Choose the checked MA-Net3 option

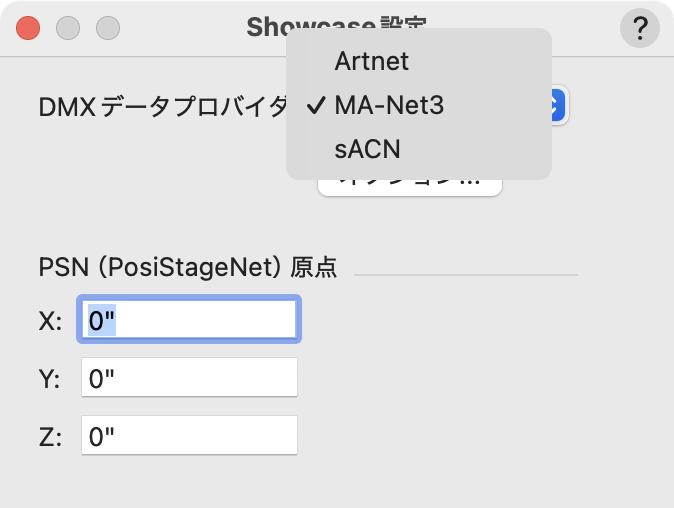(389, 105)
